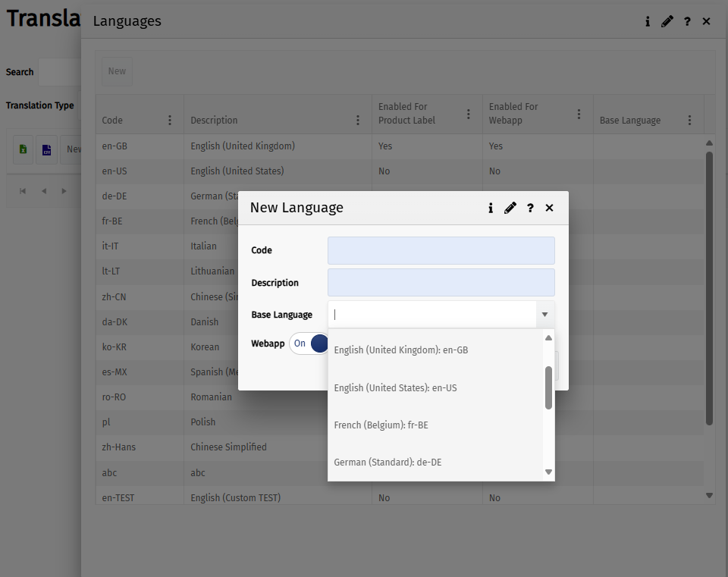Close the New Language dialog

pyautogui.click(x=549, y=208)
